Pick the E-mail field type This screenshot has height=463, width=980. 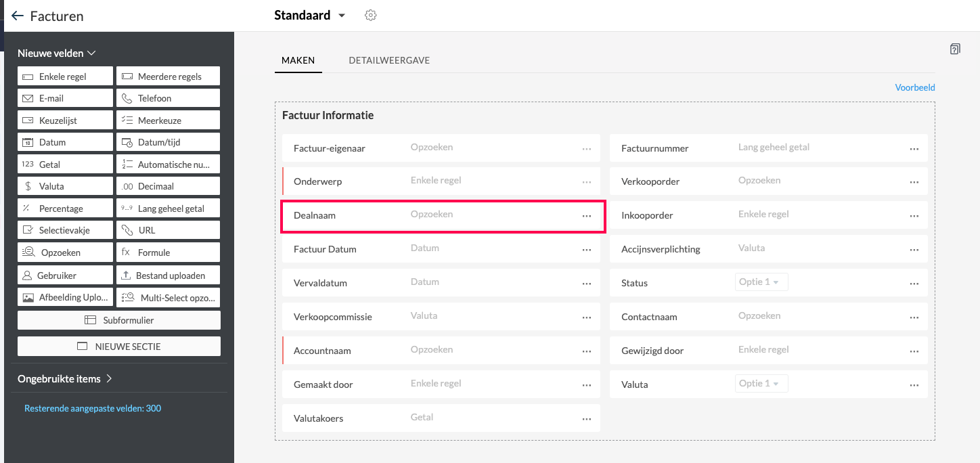click(x=65, y=98)
